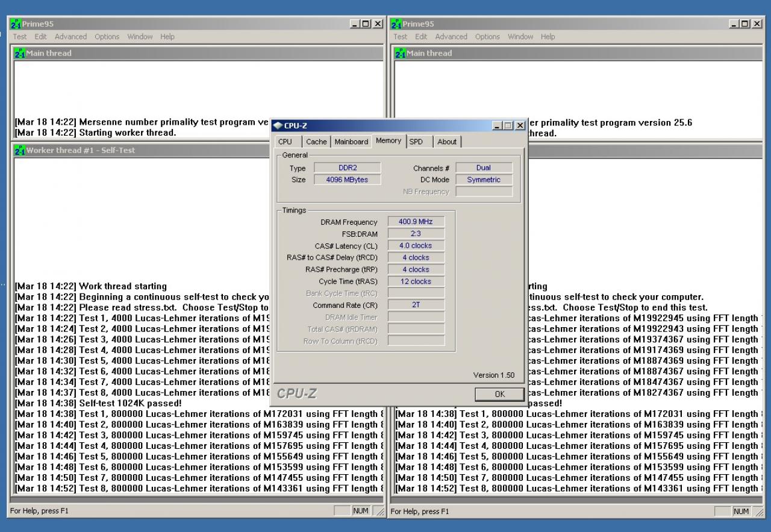Click 'Starting worker thread.' line in left Prime95

[x=96, y=133]
